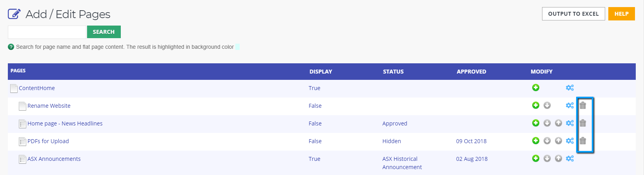Screen dimensions: 644x175
Task: Click green add icon for ContentHome row
Action: coord(536,88)
